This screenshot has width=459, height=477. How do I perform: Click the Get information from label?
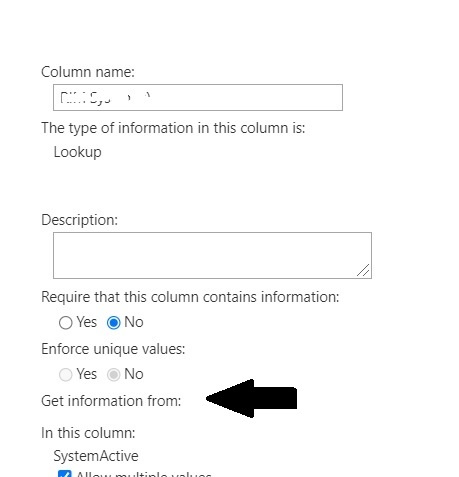pos(111,401)
